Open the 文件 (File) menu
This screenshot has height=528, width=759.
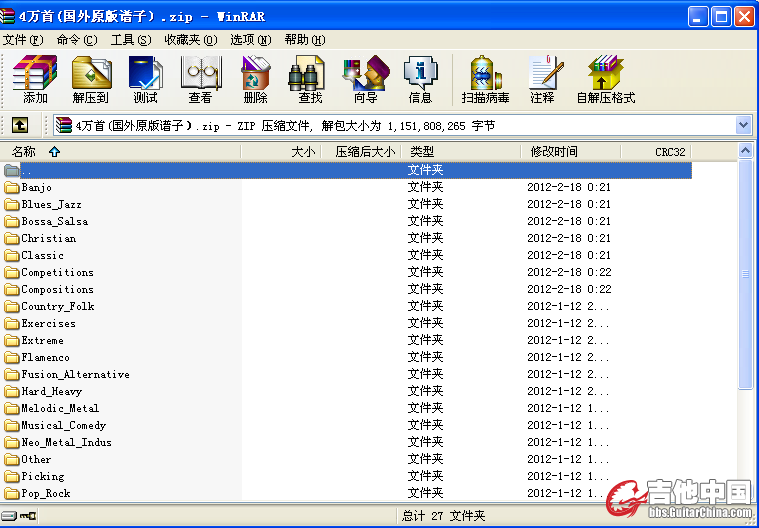tap(23, 40)
